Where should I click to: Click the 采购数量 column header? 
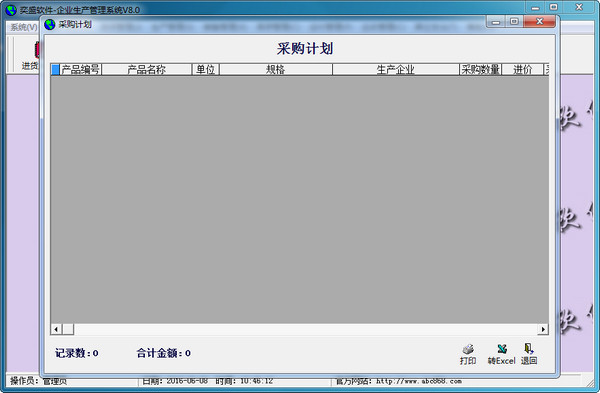[481, 70]
